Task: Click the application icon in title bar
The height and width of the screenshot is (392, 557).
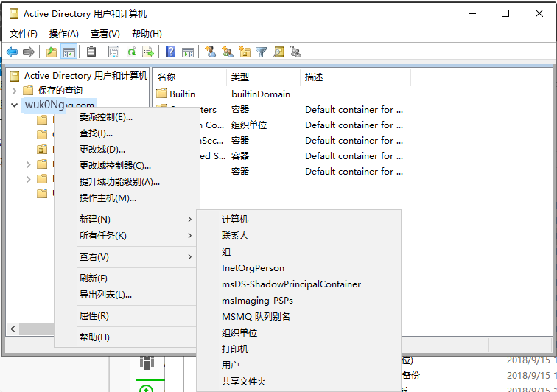Action: (14, 14)
